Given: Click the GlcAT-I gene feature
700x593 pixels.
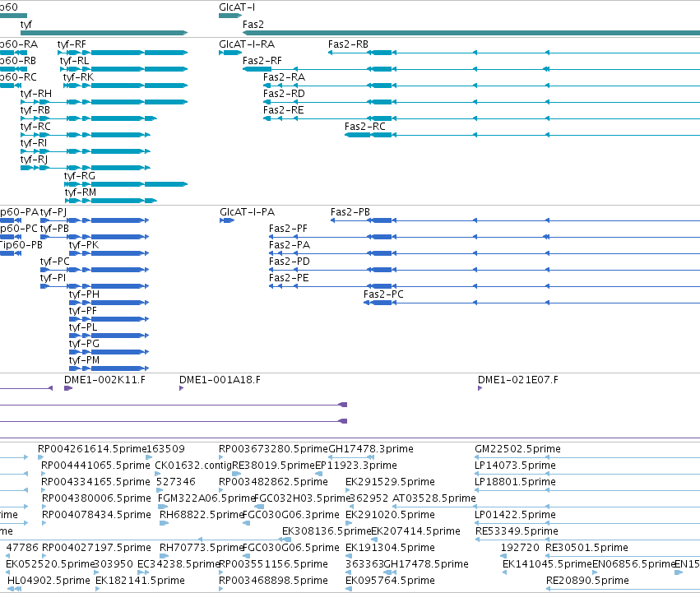Looking at the screenshot, I should click(230, 16).
